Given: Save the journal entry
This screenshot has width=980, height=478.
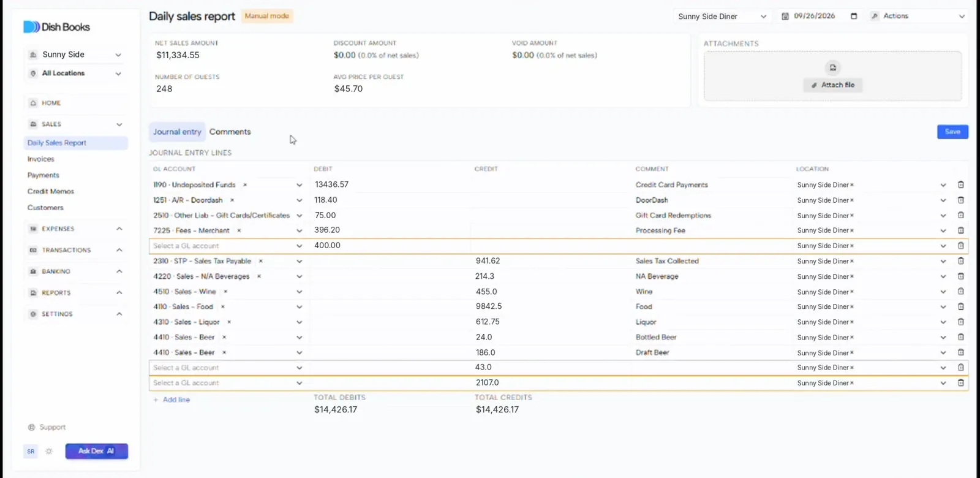Looking at the screenshot, I should [x=952, y=132].
